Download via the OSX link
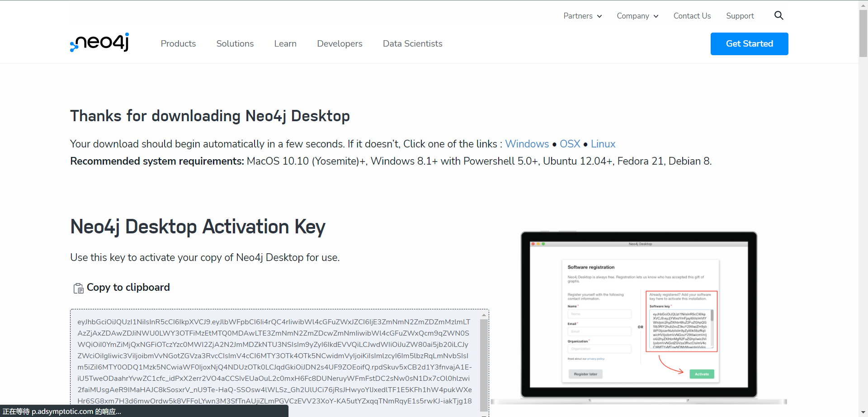 pyautogui.click(x=570, y=144)
